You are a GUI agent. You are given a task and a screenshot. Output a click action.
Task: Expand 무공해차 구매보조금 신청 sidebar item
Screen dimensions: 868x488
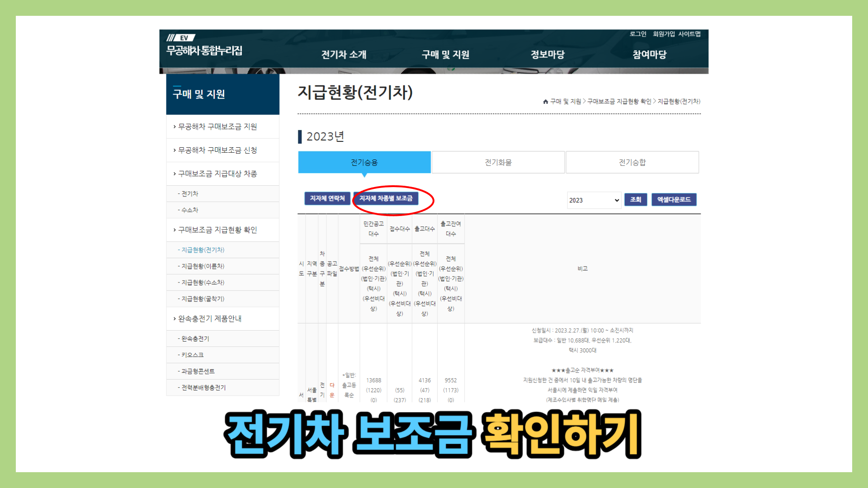223,150
